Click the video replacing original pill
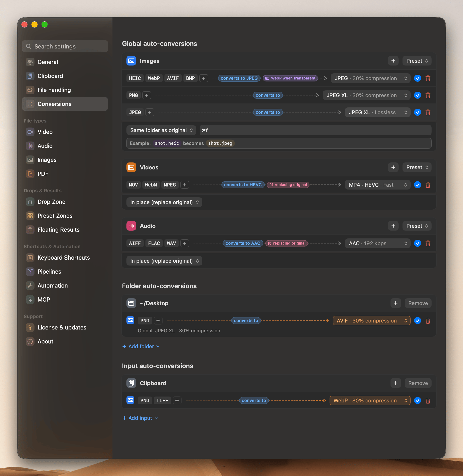Image resolution: width=463 pixels, height=476 pixels. click(288, 185)
